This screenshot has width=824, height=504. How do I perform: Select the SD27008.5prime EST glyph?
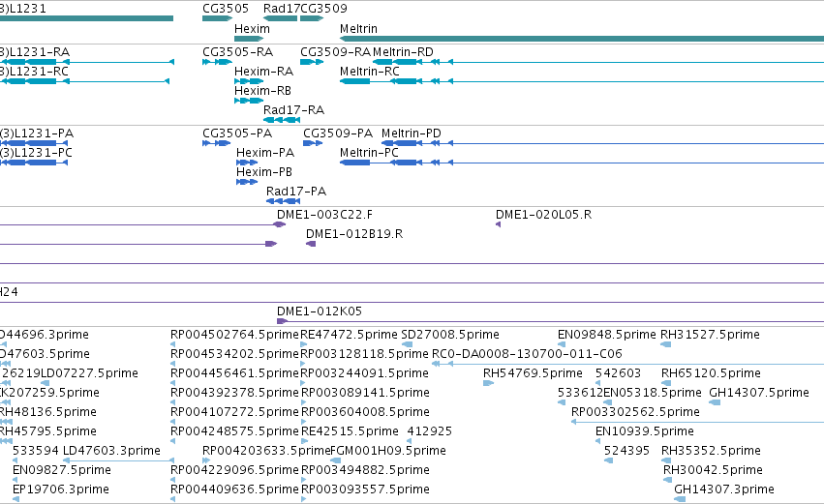[407, 344]
